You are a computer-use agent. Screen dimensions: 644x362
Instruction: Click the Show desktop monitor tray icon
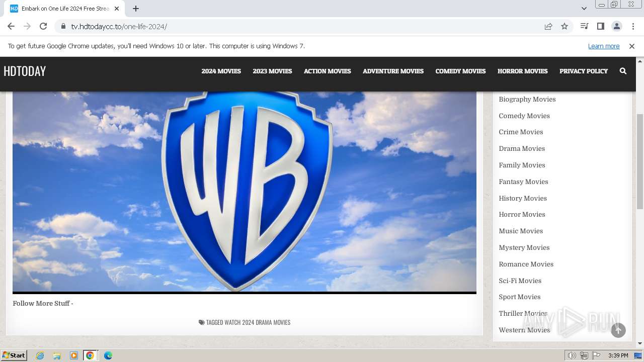[x=638, y=355]
